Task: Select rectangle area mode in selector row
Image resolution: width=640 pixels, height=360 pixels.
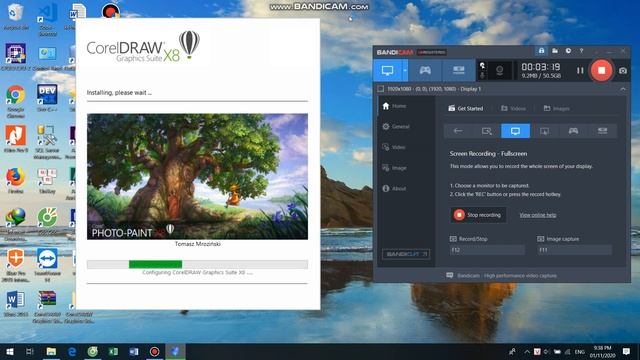Action: click(x=487, y=131)
